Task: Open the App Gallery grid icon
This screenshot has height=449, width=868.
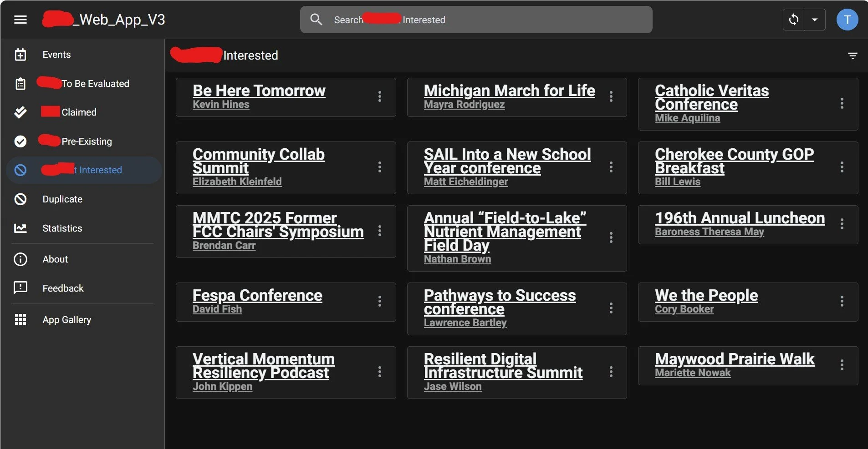Action: click(20, 319)
